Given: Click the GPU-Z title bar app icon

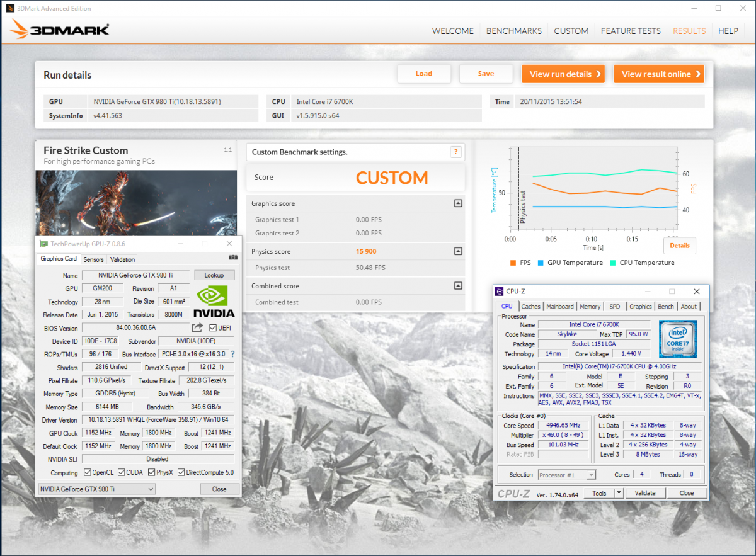Looking at the screenshot, I should pos(43,244).
